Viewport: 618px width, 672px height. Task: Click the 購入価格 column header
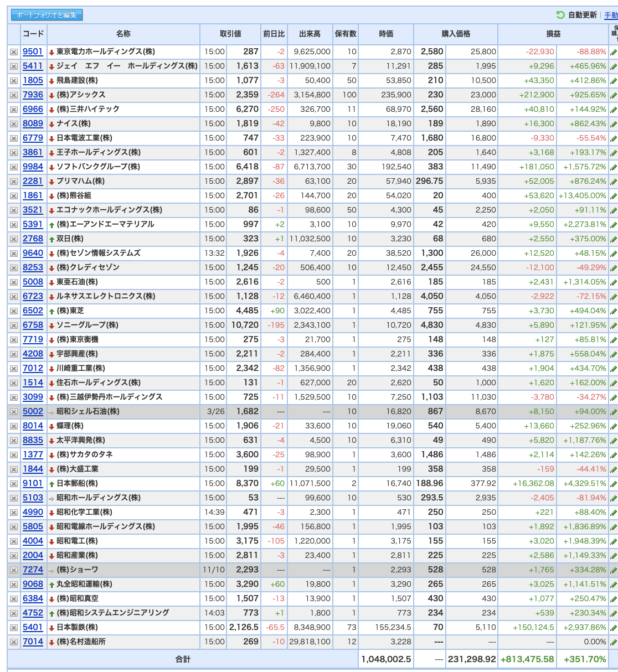456,34
